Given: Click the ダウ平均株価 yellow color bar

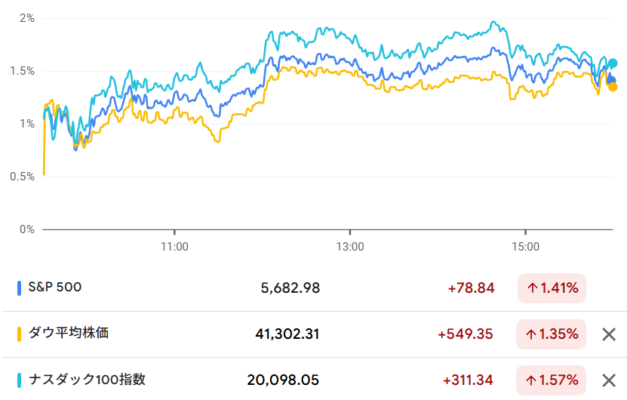Looking at the screenshot, I should [19, 334].
